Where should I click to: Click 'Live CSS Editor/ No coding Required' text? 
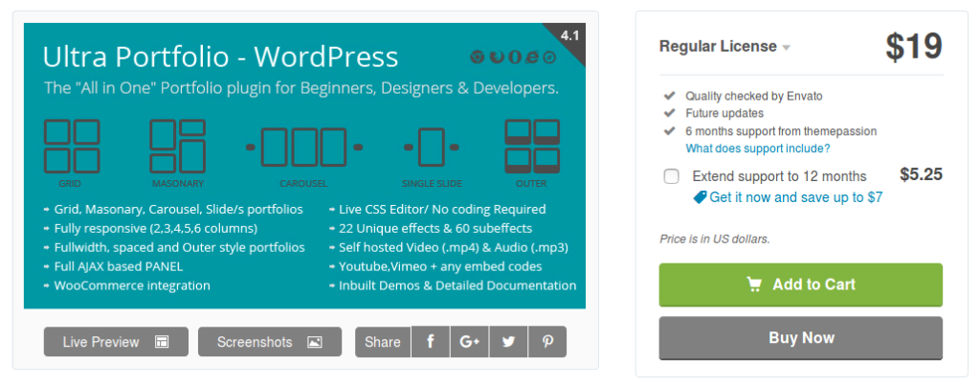[x=442, y=209]
